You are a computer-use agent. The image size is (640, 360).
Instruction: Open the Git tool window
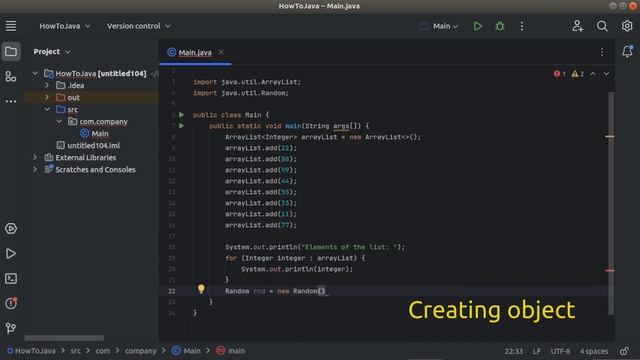[x=11, y=328]
